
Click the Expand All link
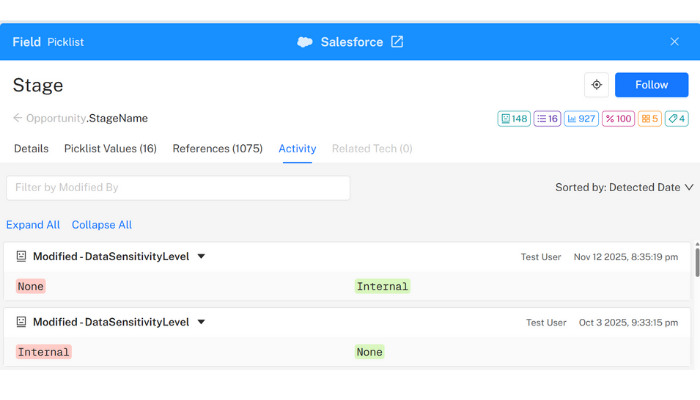click(x=33, y=225)
